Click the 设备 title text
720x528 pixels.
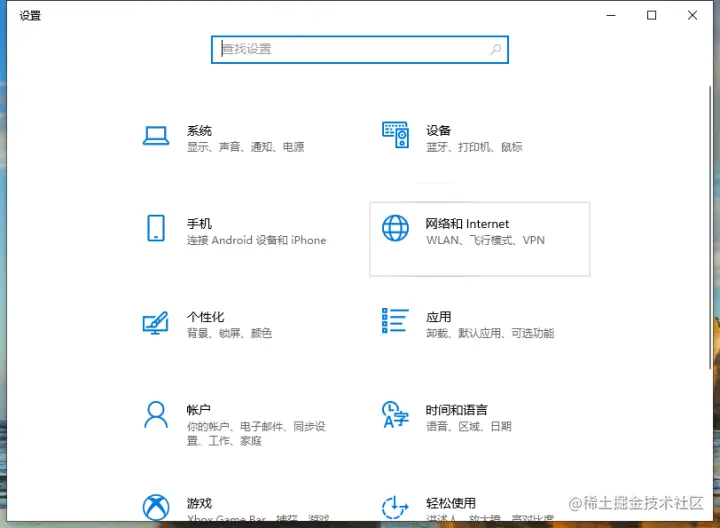[x=439, y=131]
